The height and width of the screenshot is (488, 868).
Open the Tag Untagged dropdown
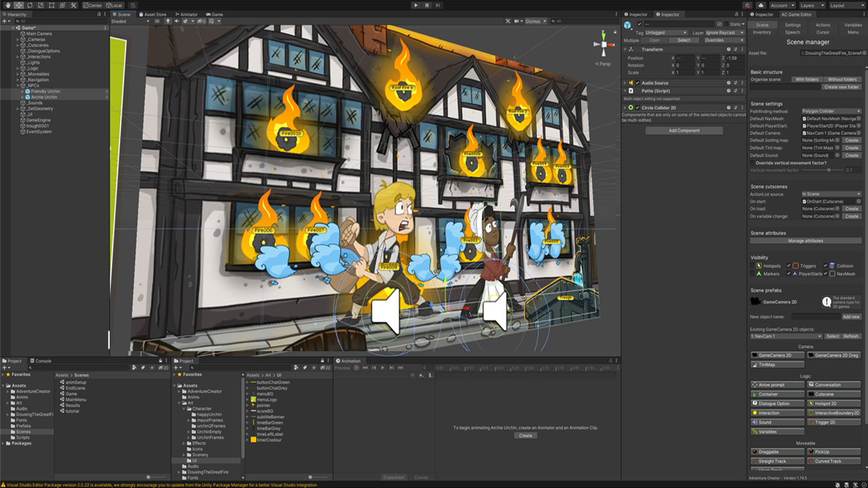click(x=666, y=33)
